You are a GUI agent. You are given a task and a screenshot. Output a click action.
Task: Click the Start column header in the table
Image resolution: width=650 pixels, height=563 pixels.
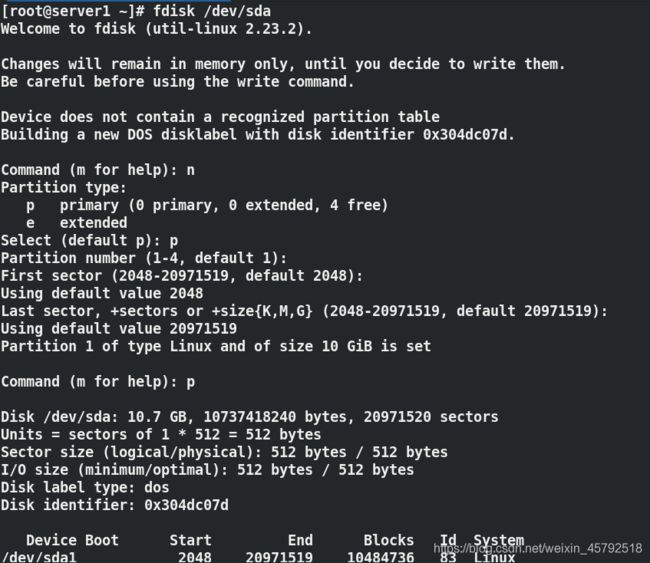click(x=190, y=540)
